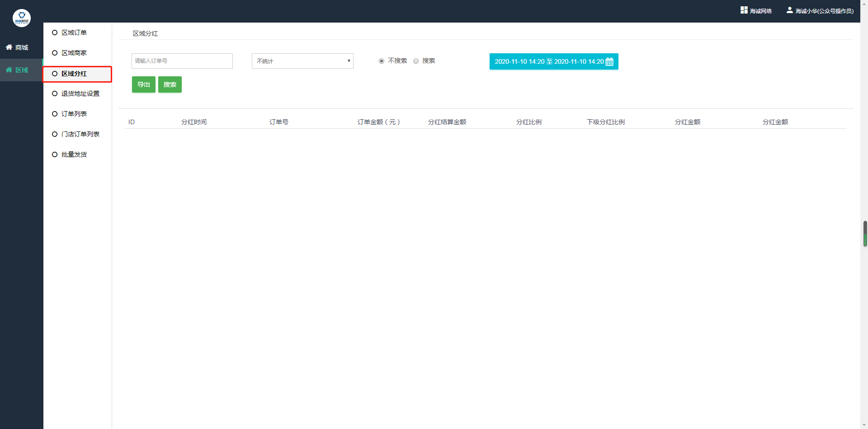Screen dimensions: 868x429
Task: Click the vertical scrollbar thumb
Action: tap(865, 233)
